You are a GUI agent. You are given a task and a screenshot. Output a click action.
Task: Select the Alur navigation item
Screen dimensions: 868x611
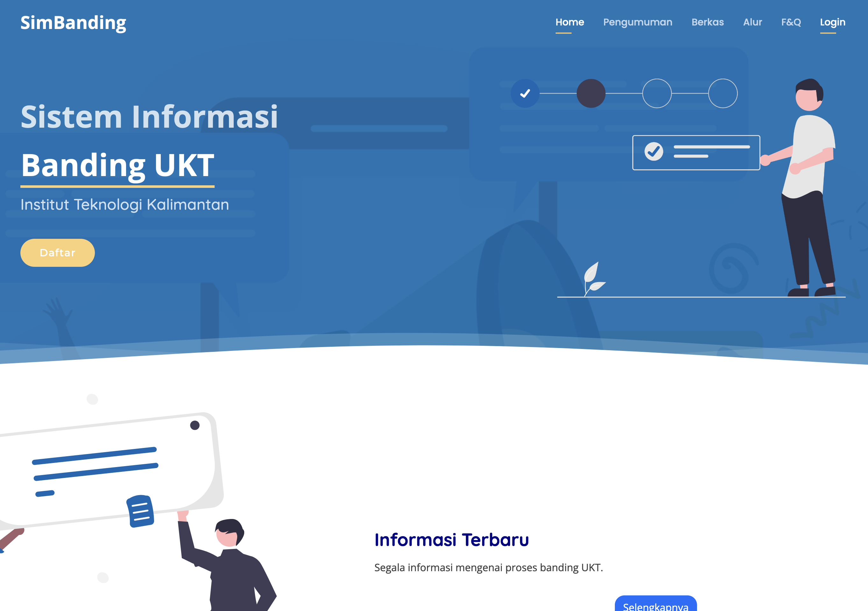752,22
